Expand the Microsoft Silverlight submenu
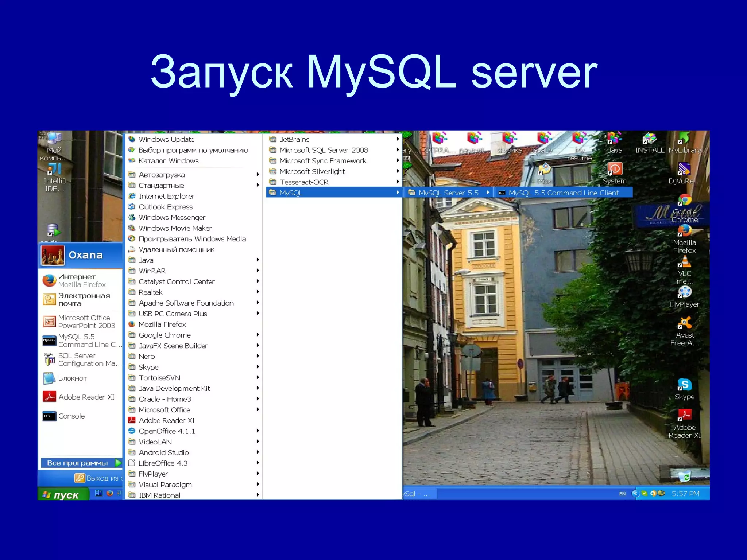The width and height of the screenshot is (747, 560). (x=334, y=171)
